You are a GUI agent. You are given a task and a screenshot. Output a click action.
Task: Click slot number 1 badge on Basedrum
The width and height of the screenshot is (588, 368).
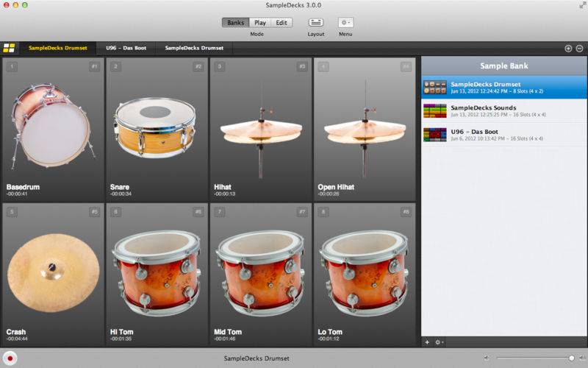pyautogui.click(x=12, y=67)
